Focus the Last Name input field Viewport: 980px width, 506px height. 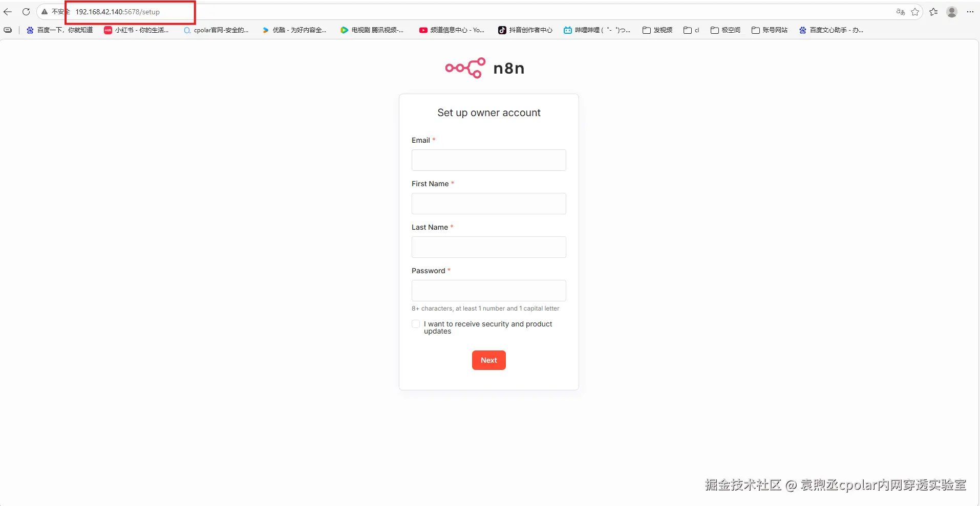tap(489, 247)
